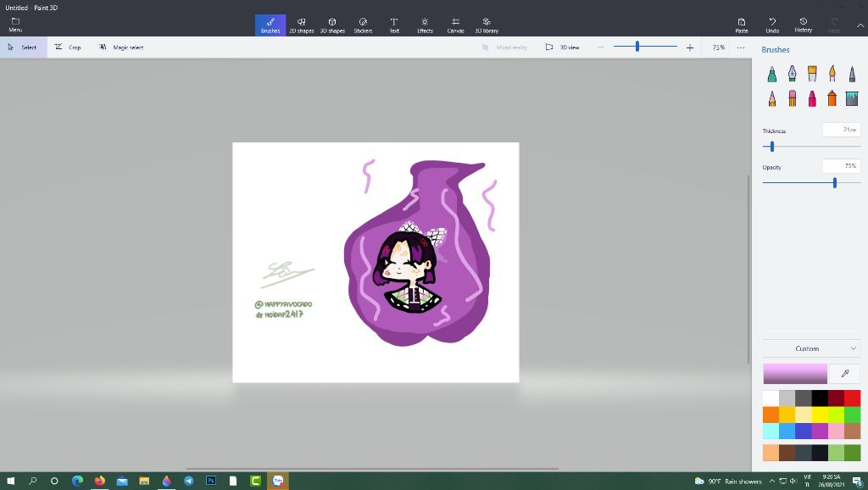Switch to the Canvas tab
Image resolution: width=868 pixels, height=490 pixels.
[455, 25]
